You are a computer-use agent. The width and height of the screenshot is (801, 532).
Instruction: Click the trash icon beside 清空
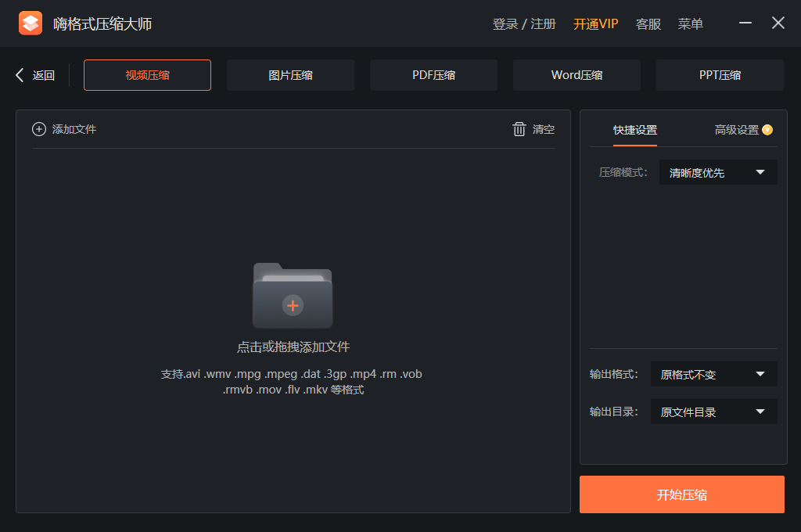(519, 129)
